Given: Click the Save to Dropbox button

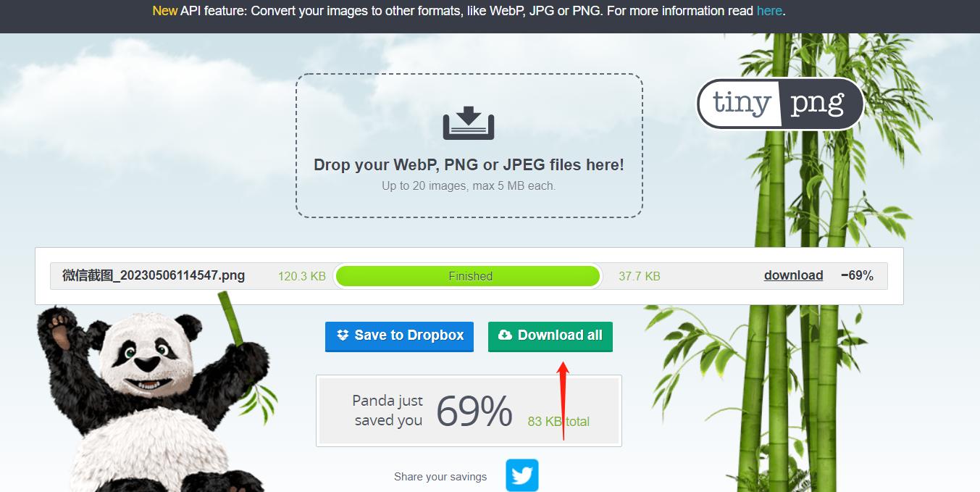Looking at the screenshot, I should coord(399,336).
